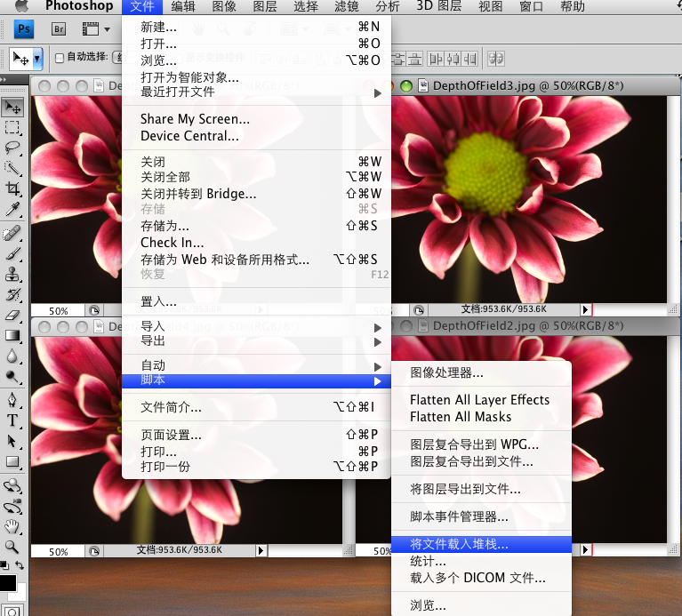Viewport: 682px width, 616px height.
Task: Select the Healing Brush tool
Action: [12, 234]
